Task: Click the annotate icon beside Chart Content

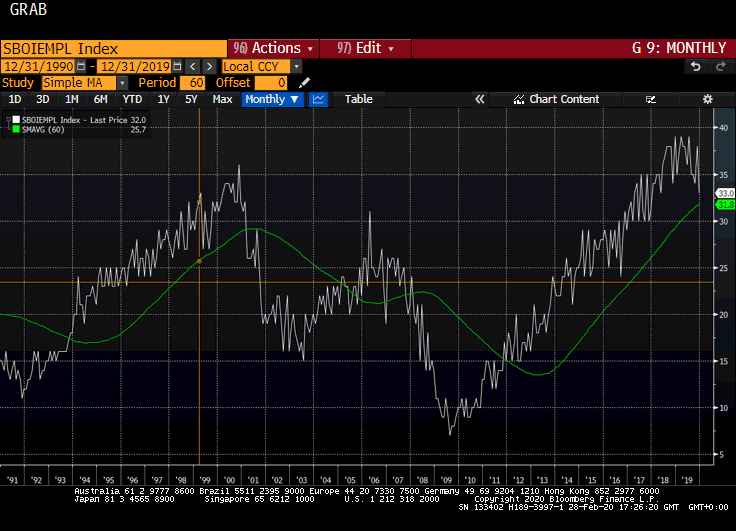Action: click(651, 99)
